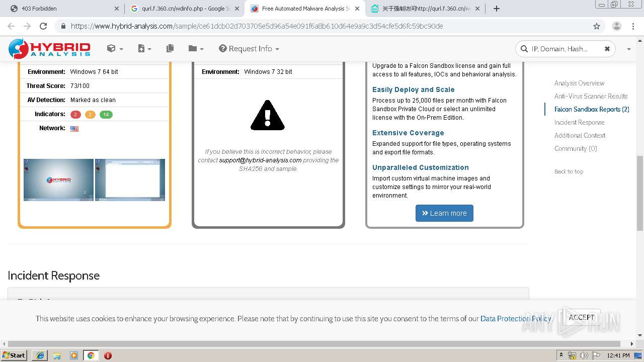This screenshot has width=644, height=362.
Task: Click the taskbar clock showing 12:41 PM
Action: (x=618, y=355)
